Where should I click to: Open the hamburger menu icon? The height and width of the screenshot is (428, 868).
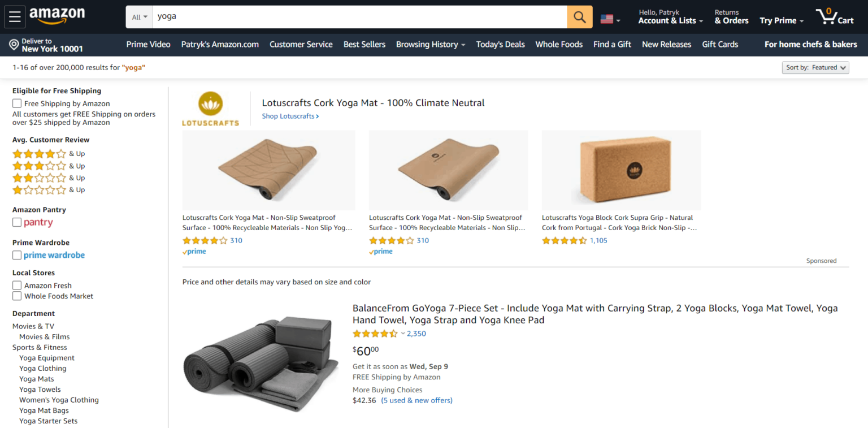click(15, 16)
